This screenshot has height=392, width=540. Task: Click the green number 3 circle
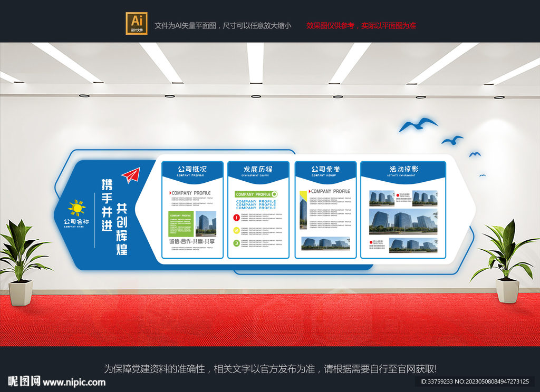237,243
